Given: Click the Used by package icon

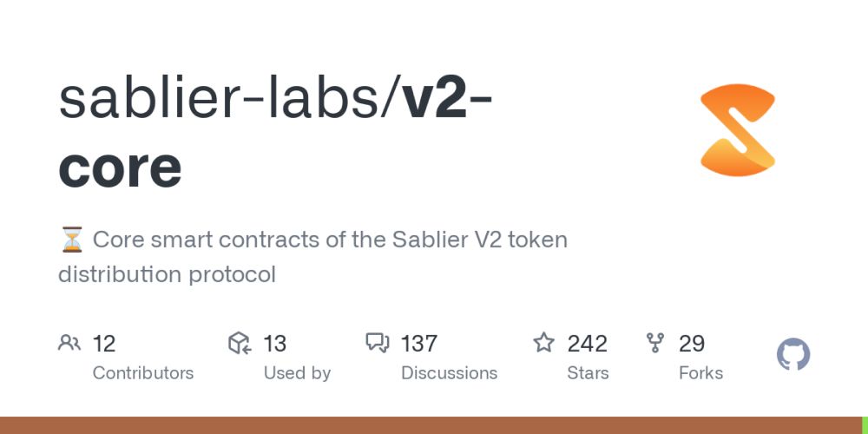Looking at the screenshot, I should tap(240, 344).
